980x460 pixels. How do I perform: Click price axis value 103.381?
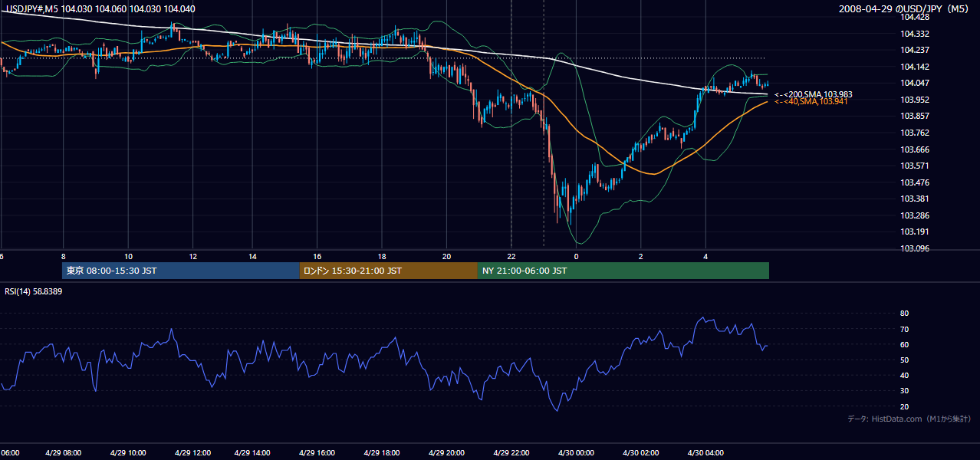point(915,199)
